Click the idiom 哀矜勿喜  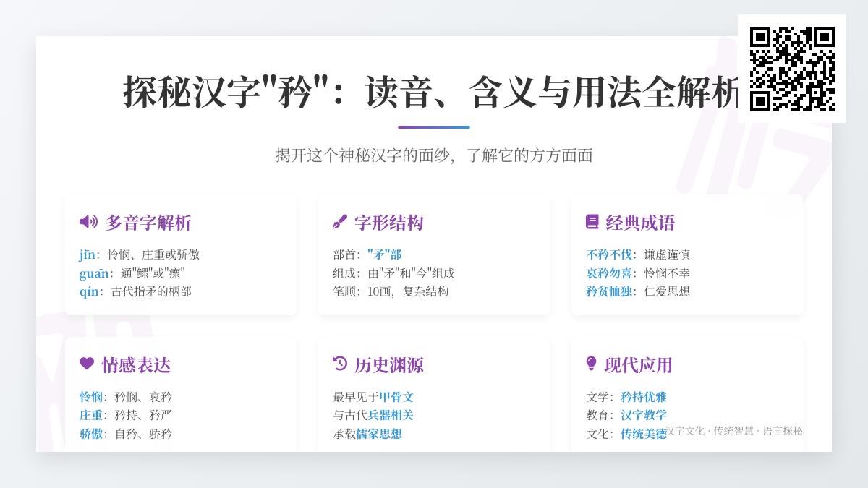coord(609,273)
